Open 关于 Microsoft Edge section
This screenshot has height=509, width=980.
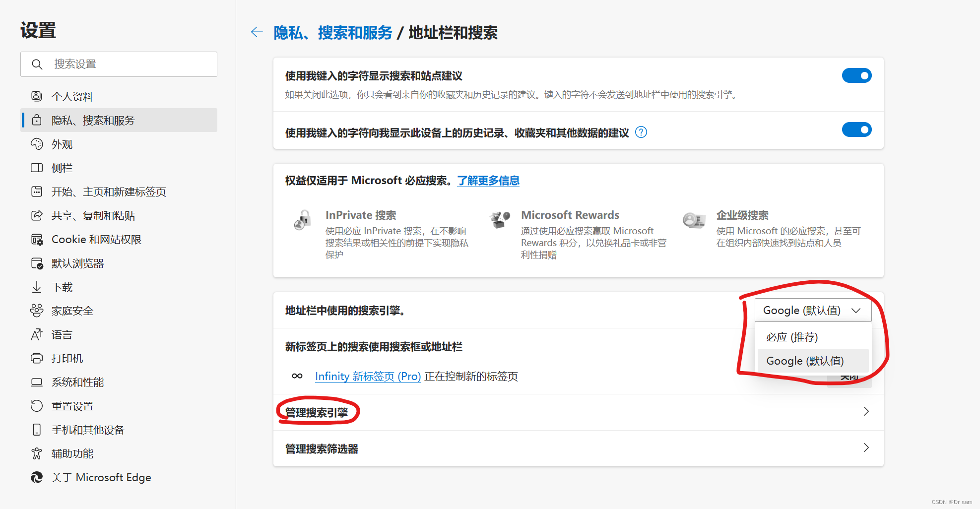tap(119, 477)
